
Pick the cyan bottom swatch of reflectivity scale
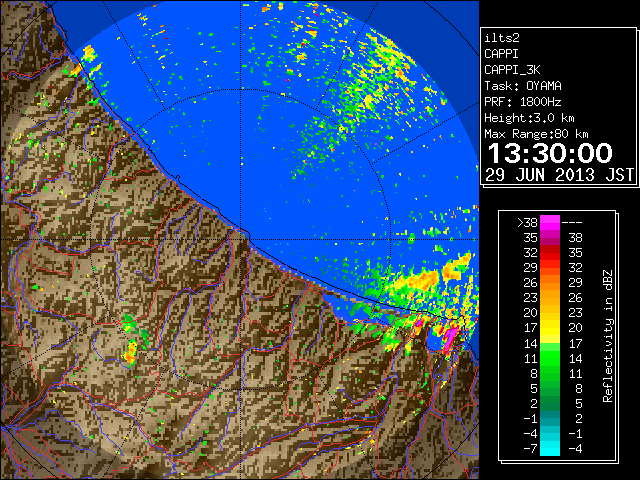pos(550,450)
